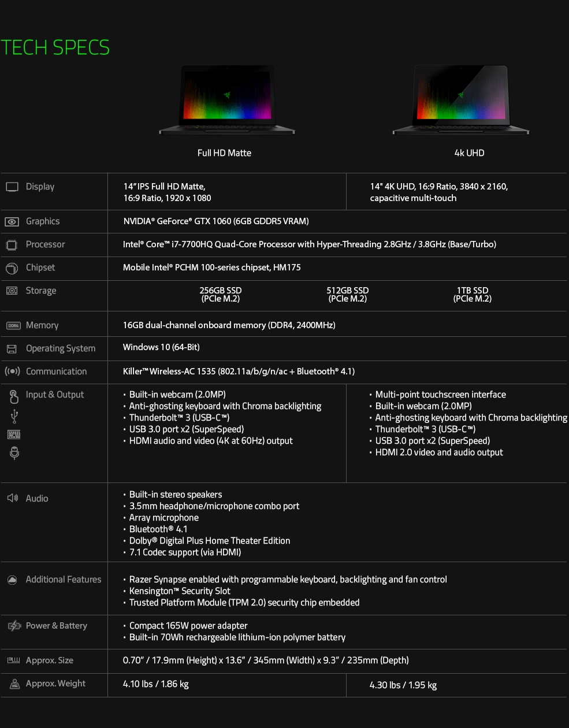The height and width of the screenshot is (728, 569).
Task: Select the "Trusted Platform Module (TPM 2.0)" bullet
Action: tap(244, 603)
